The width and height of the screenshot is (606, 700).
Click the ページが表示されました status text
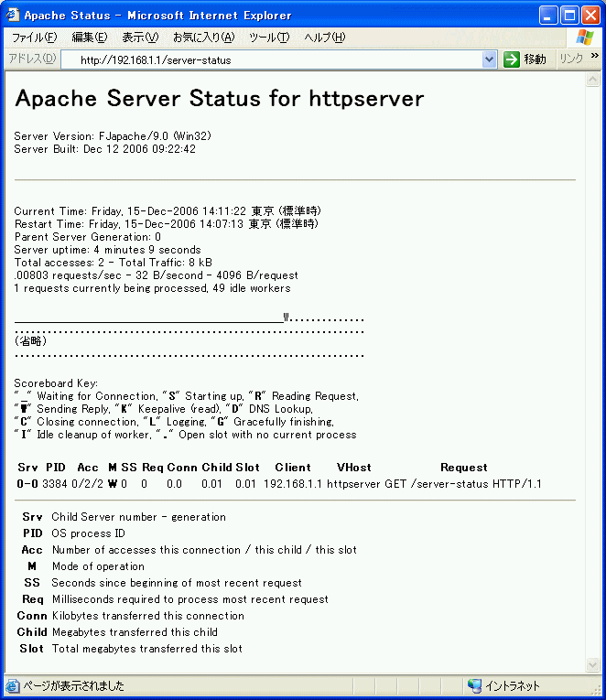coord(73,685)
